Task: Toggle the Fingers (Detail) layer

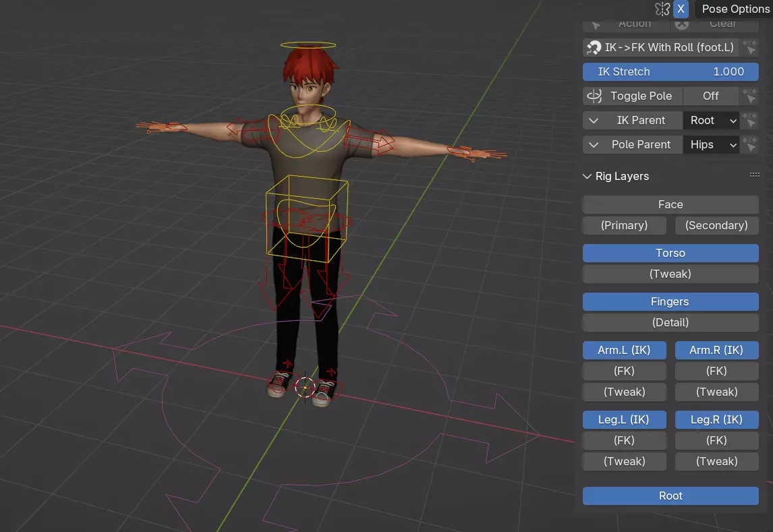Action: 670,323
